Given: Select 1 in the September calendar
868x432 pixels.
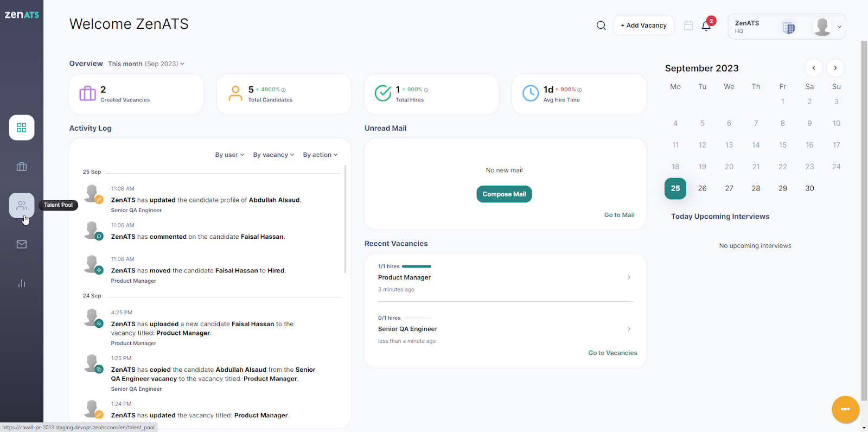Looking at the screenshot, I should pyautogui.click(x=783, y=101).
